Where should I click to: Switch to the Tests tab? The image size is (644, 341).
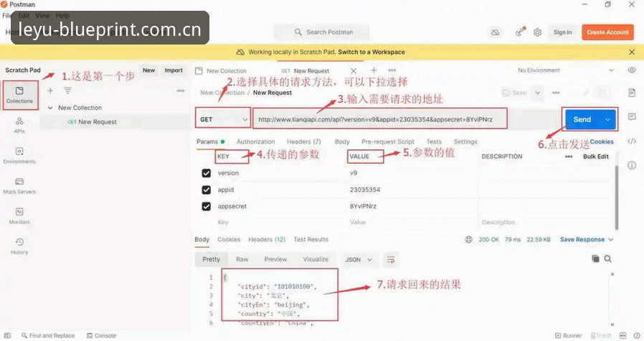click(x=434, y=142)
